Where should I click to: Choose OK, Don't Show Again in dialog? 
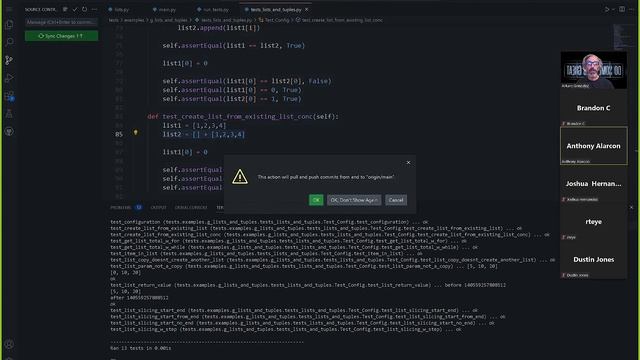pos(354,200)
